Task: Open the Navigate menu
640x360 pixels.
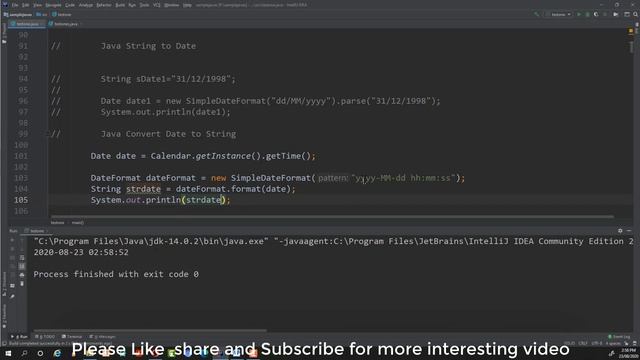Action: 53,5
